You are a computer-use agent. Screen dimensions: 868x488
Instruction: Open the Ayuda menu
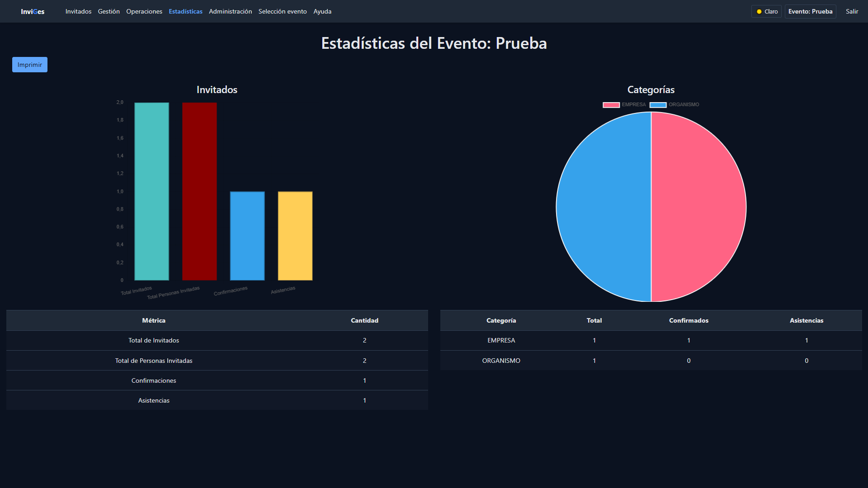(x=322, y=11)
